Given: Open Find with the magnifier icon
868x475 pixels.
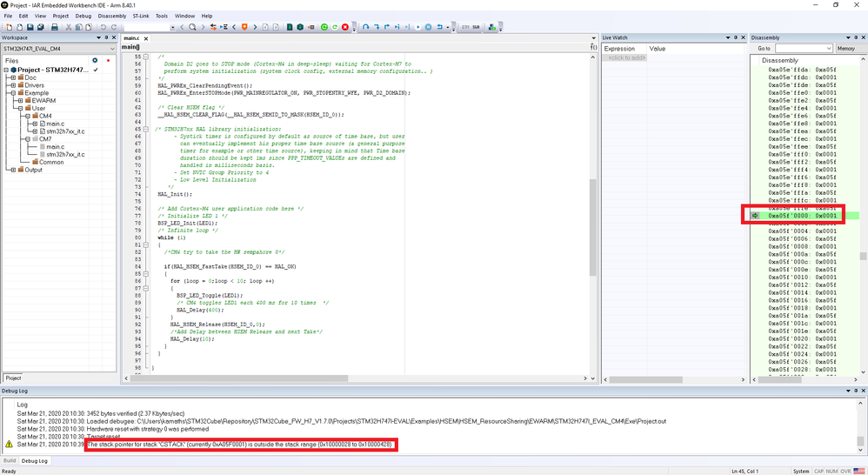Looking at the screenshot, I should (x=192, y=27).
